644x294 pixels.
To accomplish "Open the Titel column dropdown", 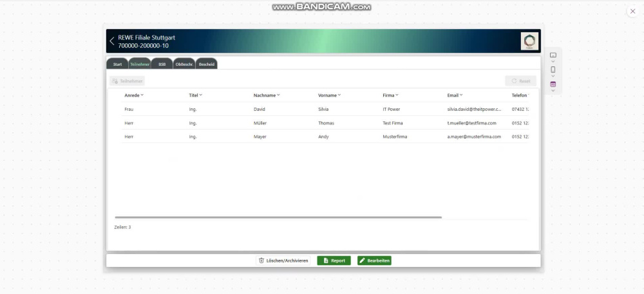I will (x=200, y=95).
